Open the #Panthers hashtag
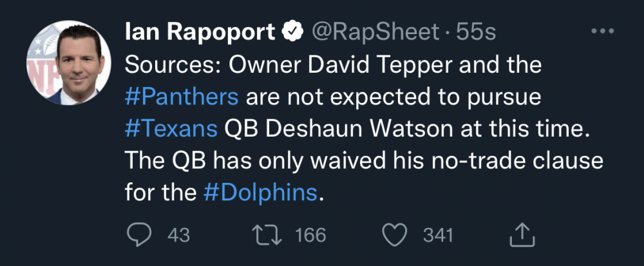644x266 pixels. point(182,97)
